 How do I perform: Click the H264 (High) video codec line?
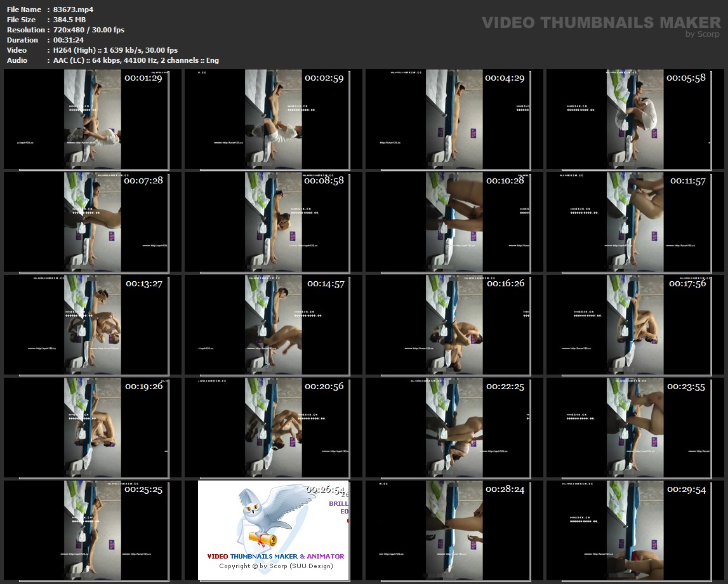pos(115,50)
